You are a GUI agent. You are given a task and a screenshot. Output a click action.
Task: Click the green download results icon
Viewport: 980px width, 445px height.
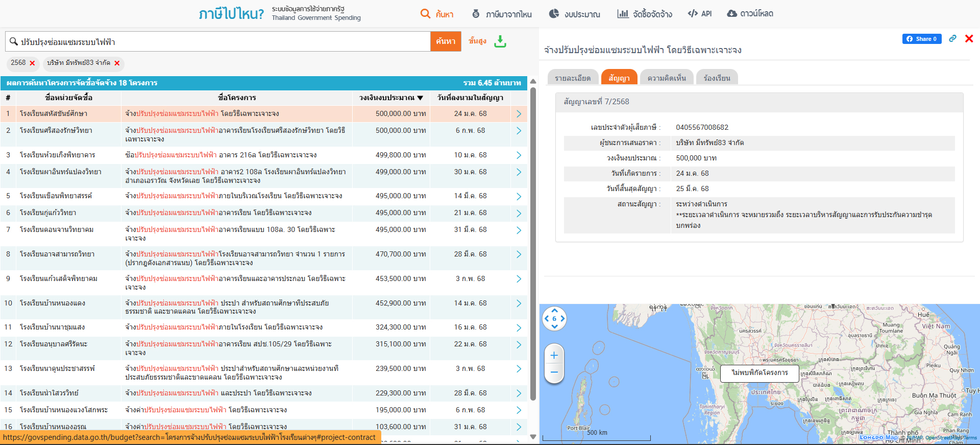click(500, 41)
